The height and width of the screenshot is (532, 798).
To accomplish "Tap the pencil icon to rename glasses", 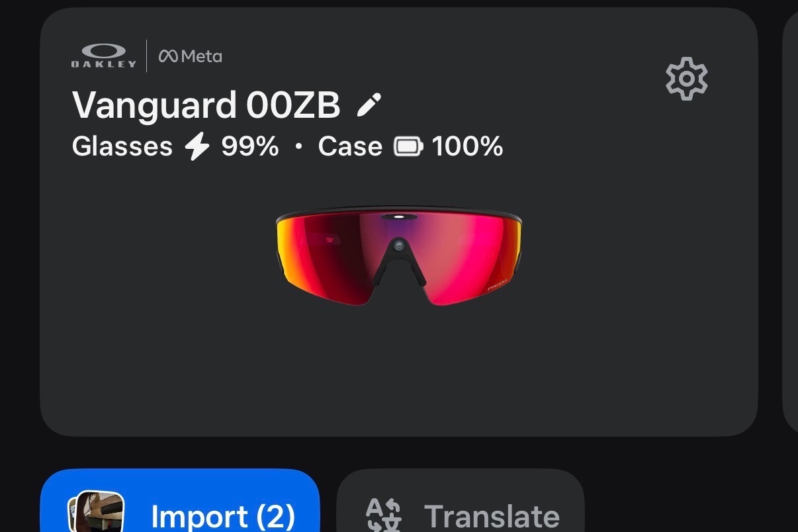I will pos(369,105).
